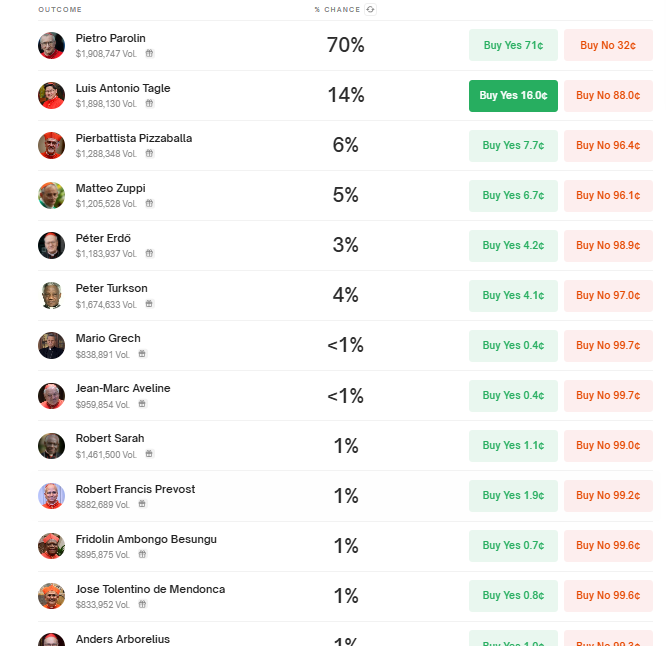Open Fridolin Ambongo Besungu's avatar photo
Viewport: 666px width, 646px height.
click(x=51, y=546)
